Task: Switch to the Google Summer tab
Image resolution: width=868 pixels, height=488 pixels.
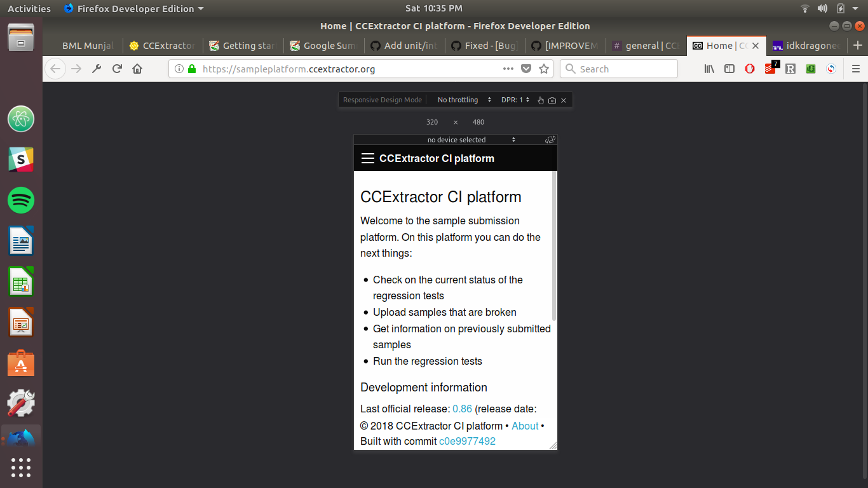Action: tap(324, 46)
